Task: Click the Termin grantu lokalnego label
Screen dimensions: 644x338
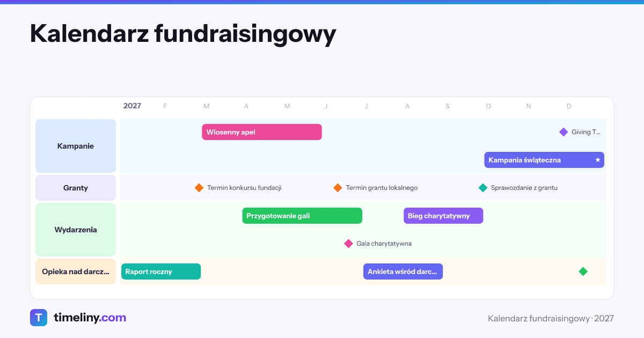Action: (382, 188)
